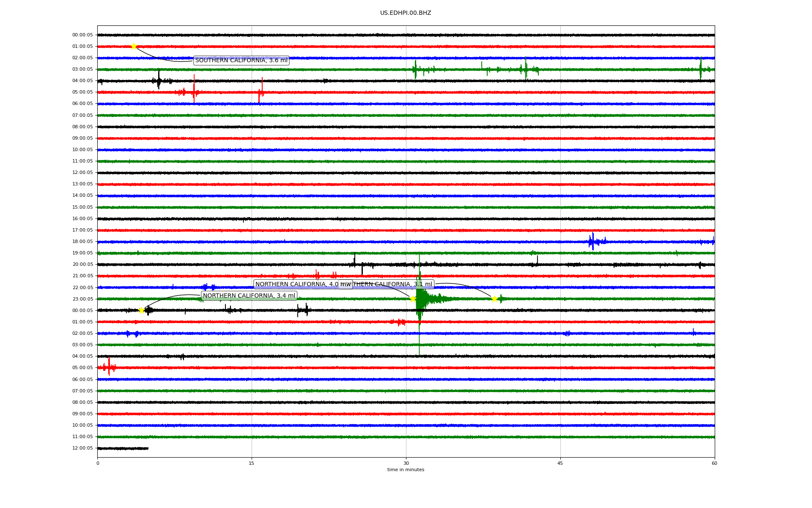Select the SOUTHERN CALIFORNIA, 3.6 ml annotation box

241,61
